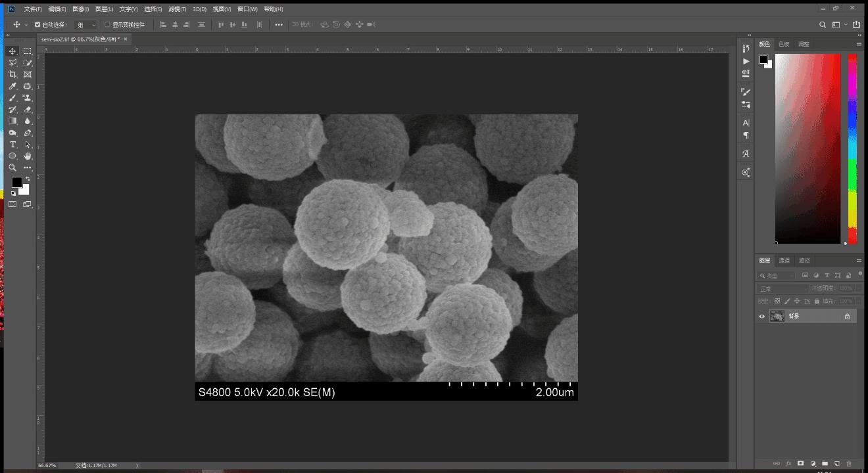Select the Crop tool
The width and height of the screenshot is (868, 473).
click(x=13, y=74)
